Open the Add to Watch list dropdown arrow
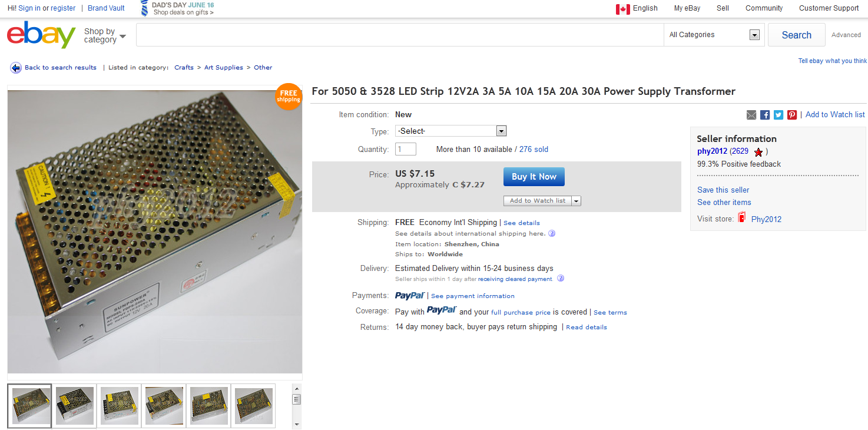This screenshot has height=430, width=868. pos(577,201)
